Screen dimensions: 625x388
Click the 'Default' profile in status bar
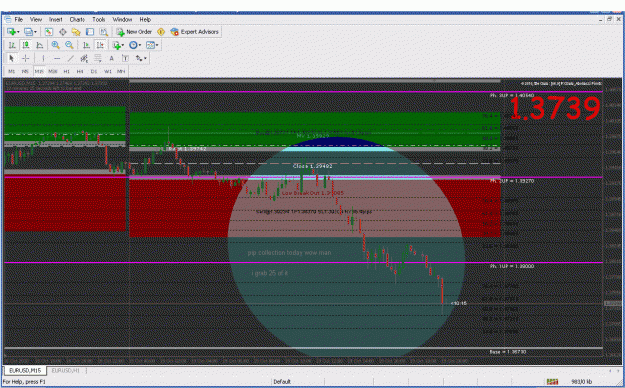tap(282, 382)
